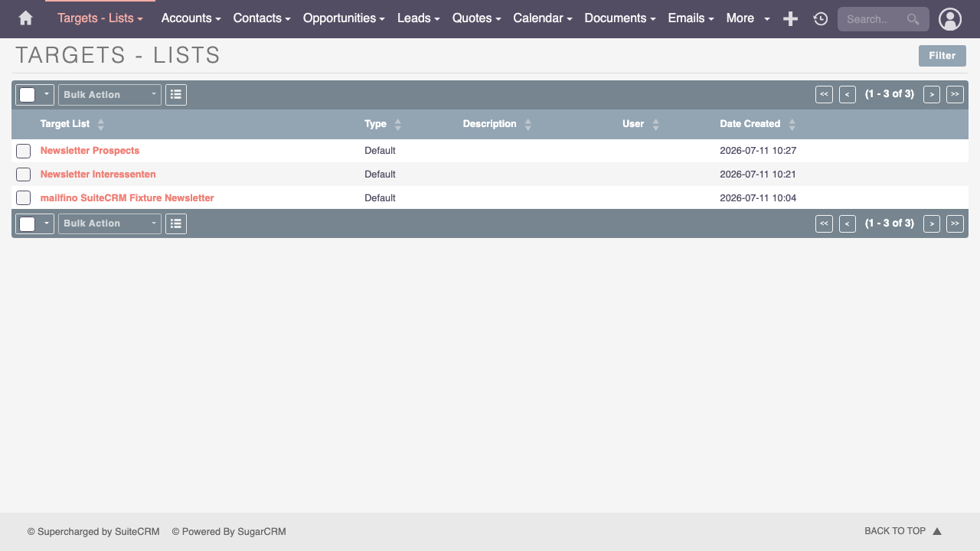Expand the Calendar menu

coord(543,18)
